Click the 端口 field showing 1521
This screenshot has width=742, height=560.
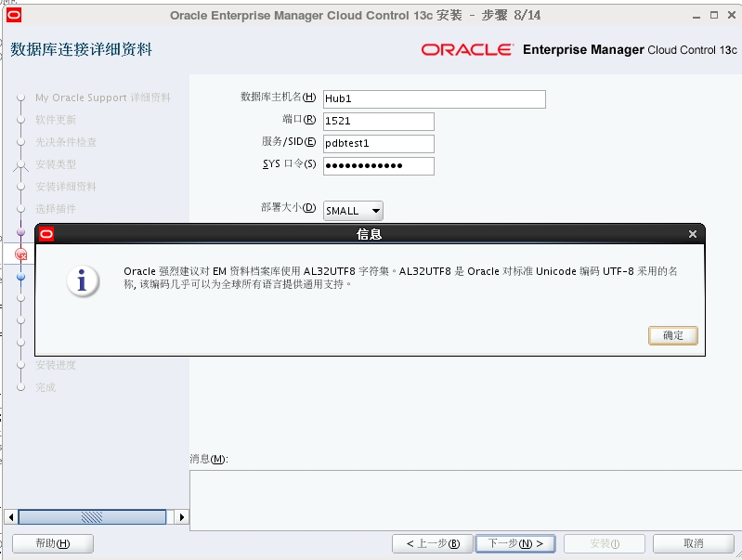tap(379, 121)
